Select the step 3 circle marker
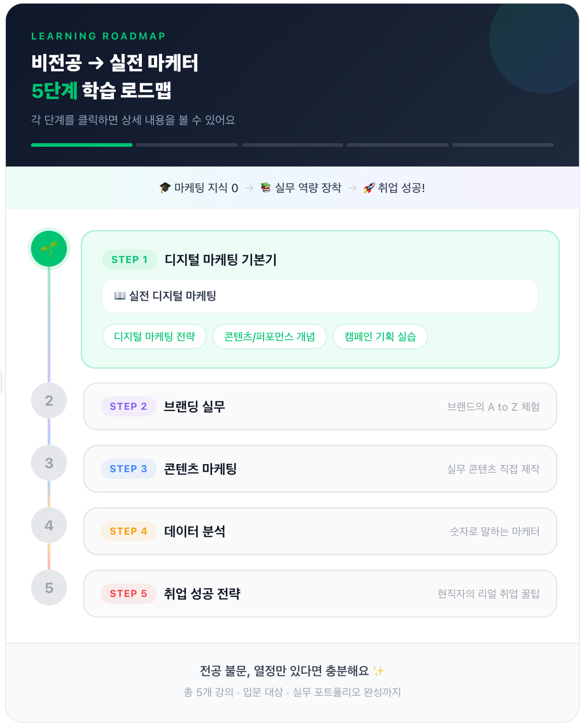The image size is (583, 728). [49, 463]
